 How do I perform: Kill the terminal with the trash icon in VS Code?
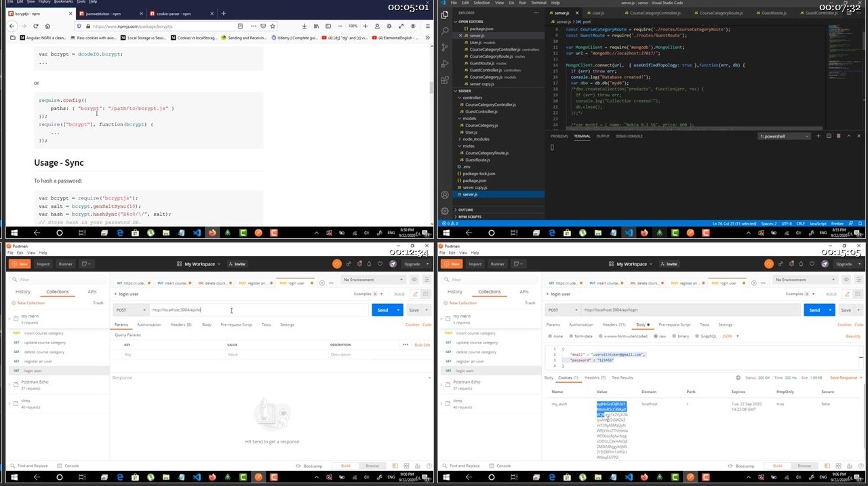tap(839, 136)
